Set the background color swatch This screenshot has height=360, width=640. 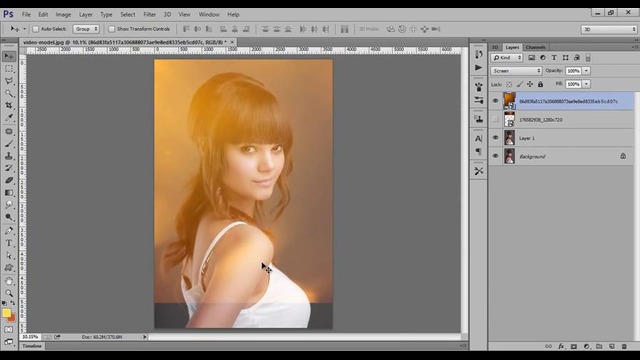coord(12,318)
